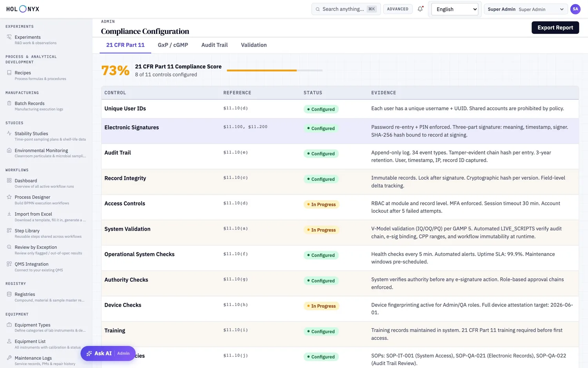Screen dimensions: 588x368
Task: Click the Training control name
Action: click(115, 331)
